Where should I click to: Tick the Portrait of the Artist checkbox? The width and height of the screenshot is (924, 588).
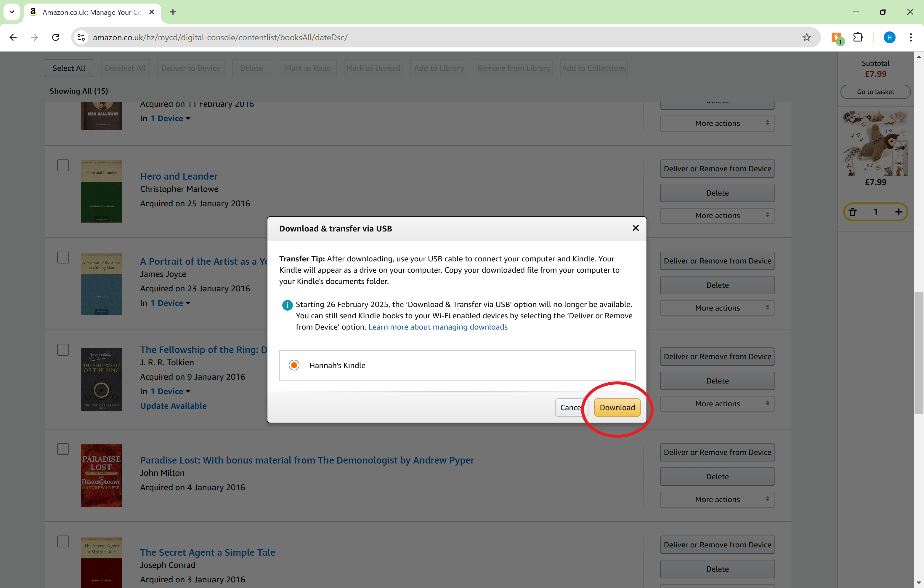point(63,258)
